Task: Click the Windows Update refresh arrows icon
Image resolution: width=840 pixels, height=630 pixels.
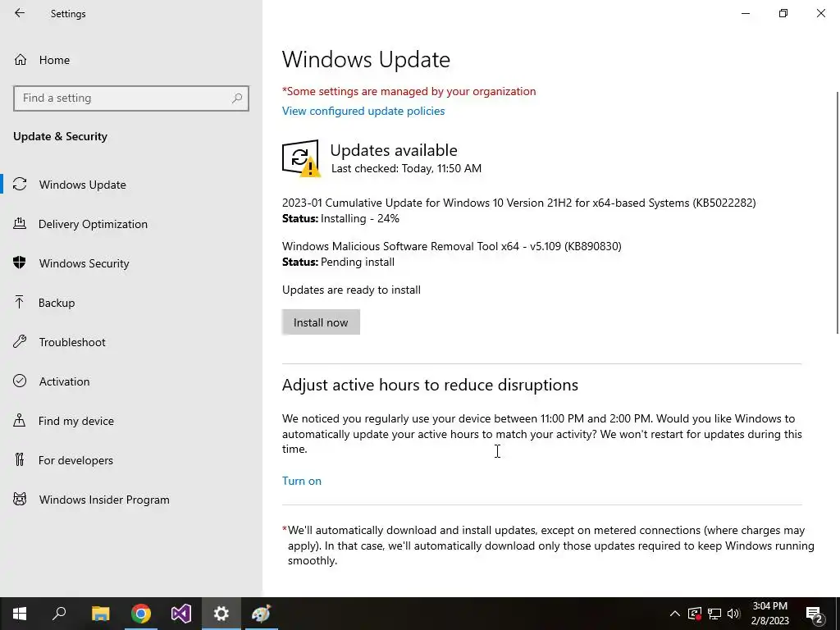Action: coord(20,185)
